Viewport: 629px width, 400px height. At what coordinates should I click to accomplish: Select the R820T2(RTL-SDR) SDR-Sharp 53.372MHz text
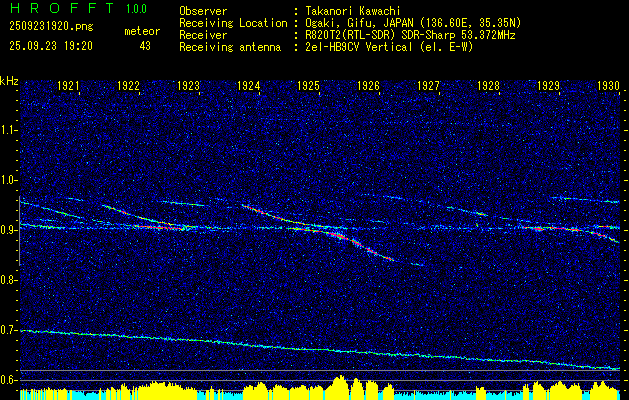410,35
